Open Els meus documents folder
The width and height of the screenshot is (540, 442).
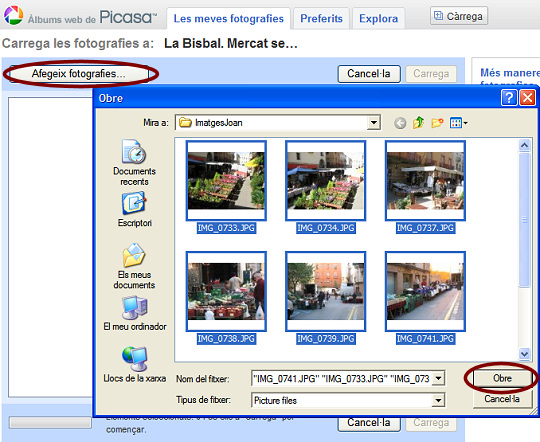click(x=134, y=266)
